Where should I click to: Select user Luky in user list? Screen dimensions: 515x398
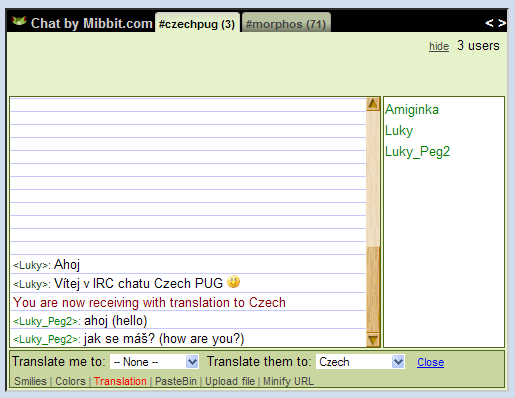coord(399,131)
